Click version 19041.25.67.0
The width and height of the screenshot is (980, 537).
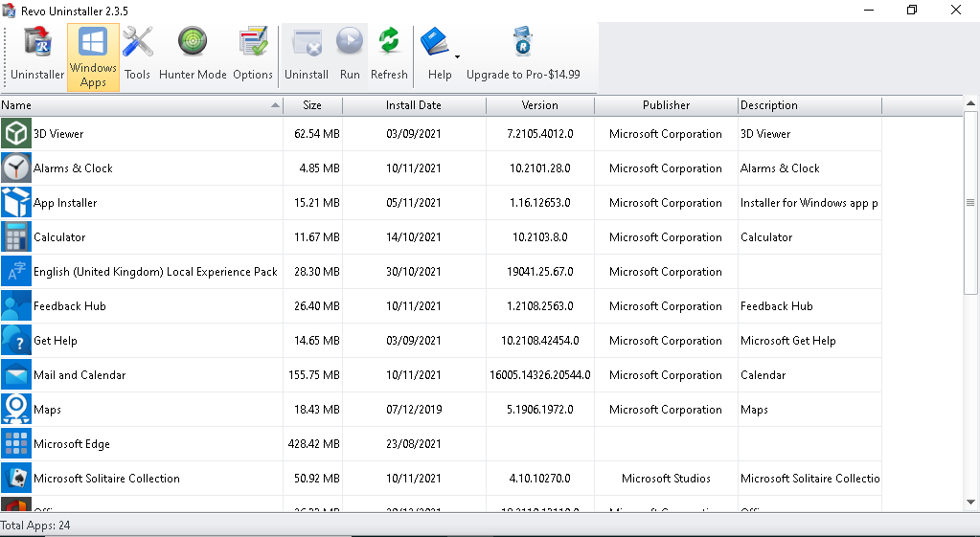tap(540, 272)
